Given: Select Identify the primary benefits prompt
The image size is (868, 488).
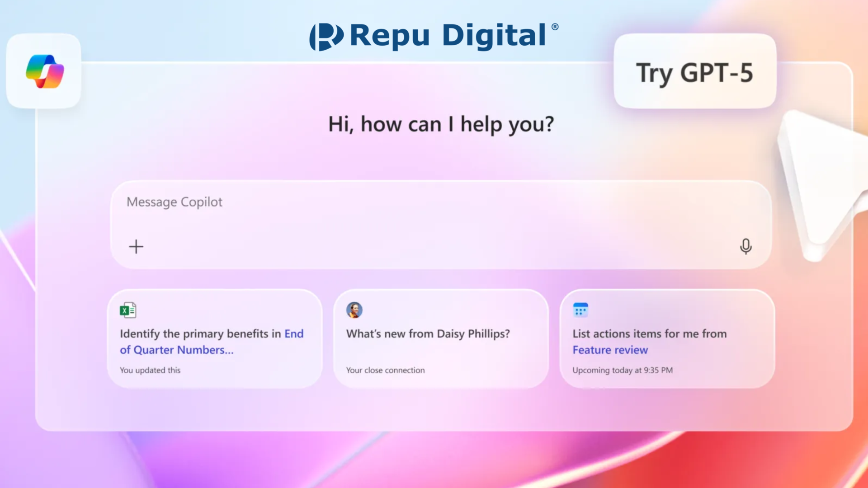Looking at the screenshot, I should [215, 339].
